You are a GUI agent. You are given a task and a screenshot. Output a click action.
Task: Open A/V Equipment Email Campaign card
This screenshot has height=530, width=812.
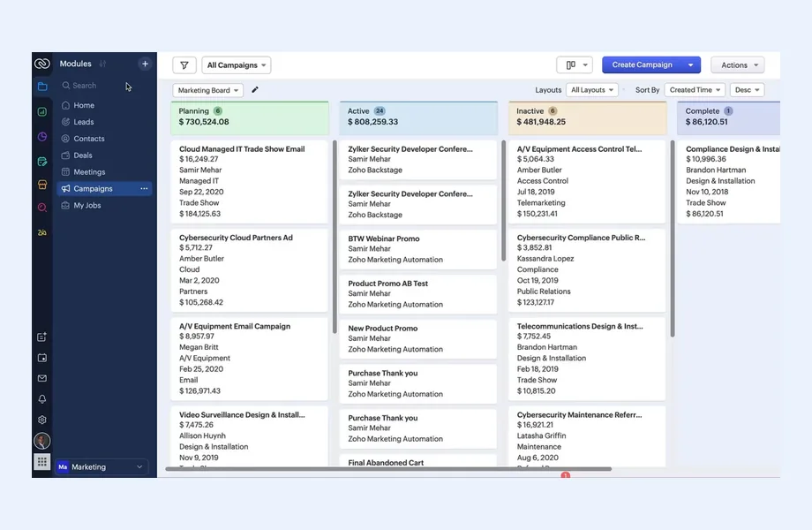tap(249, 359)
